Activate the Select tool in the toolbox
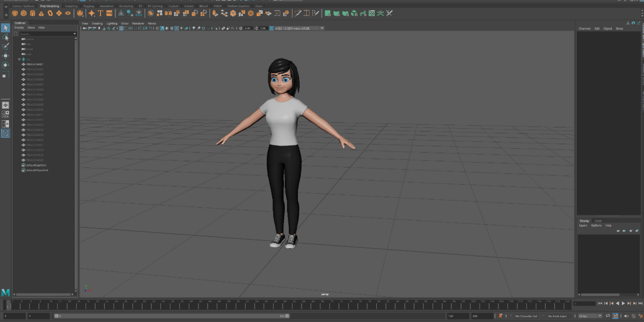This screenshot has height=322, width=644. [5, 28]
